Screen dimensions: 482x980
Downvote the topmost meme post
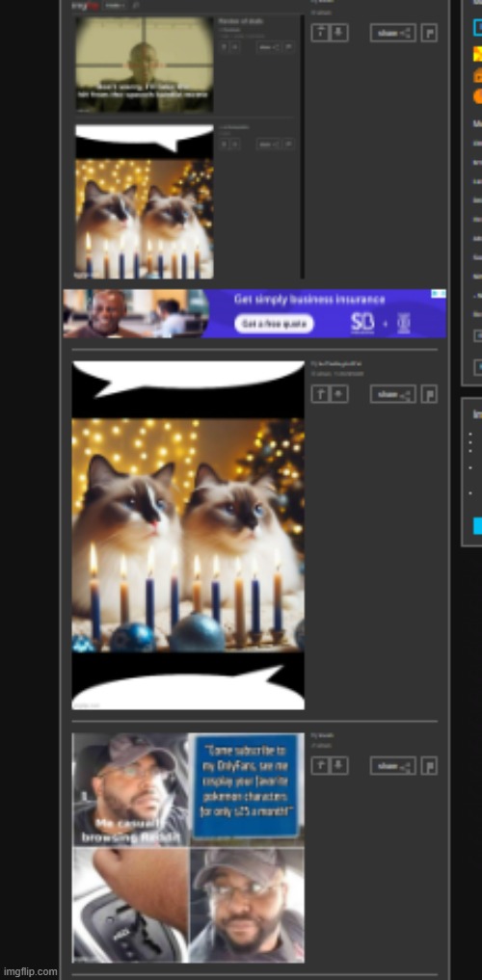point(338,33)
